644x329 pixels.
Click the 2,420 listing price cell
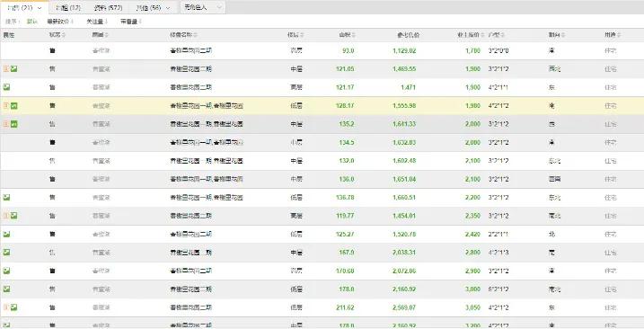[472, 234]
